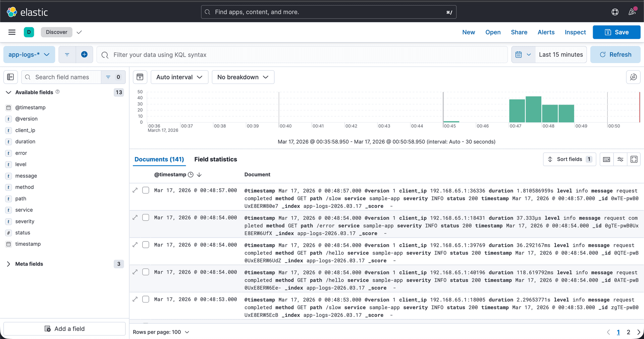The height and width of the screenshot is (339, 644).
Task: Open the newsfeed notifications icon
Action: 632,12
